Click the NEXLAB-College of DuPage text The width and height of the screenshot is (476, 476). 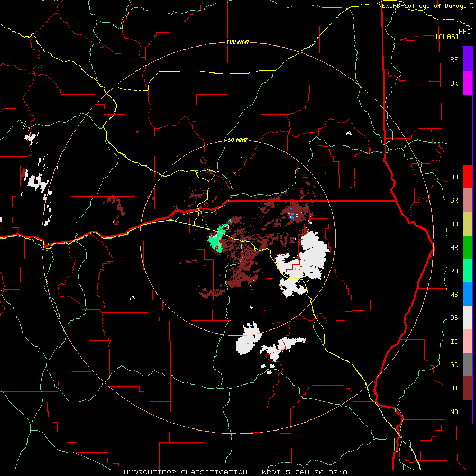click(422, 6)
